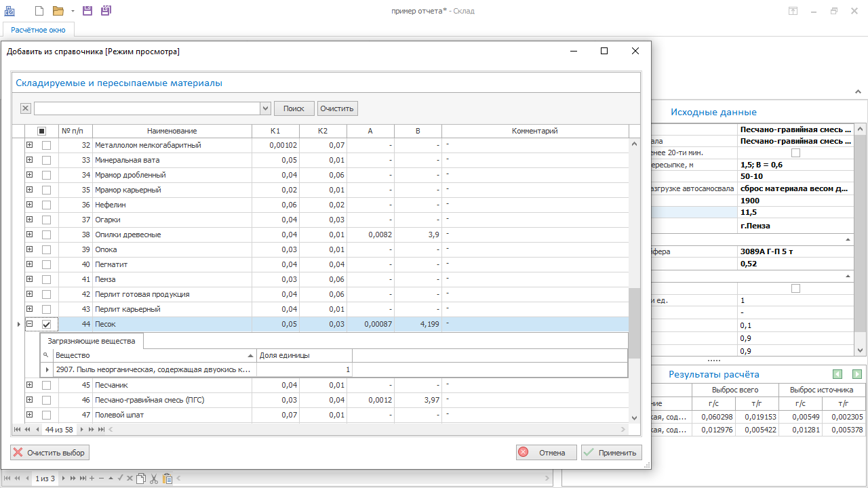The height and width of the screenshot is (488, 868).
Task: Sort by the Наименование column header
Action: pyautogui.click(x=172, y=131)
